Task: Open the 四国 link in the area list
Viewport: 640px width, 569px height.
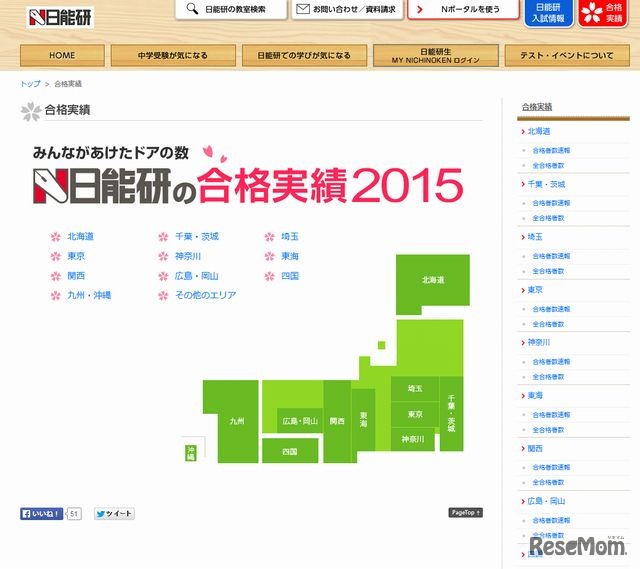Action: tap(290, 276)
